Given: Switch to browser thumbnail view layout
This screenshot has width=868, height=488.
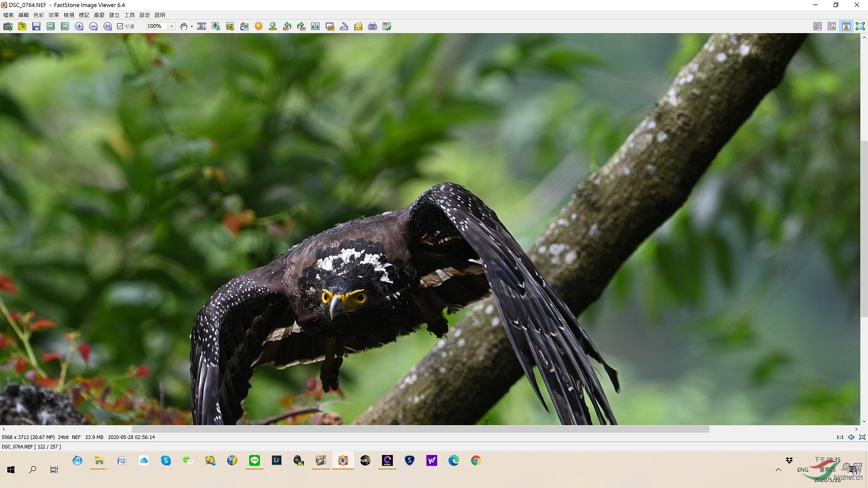Looking at the screenshot, I should click(818, 26).
